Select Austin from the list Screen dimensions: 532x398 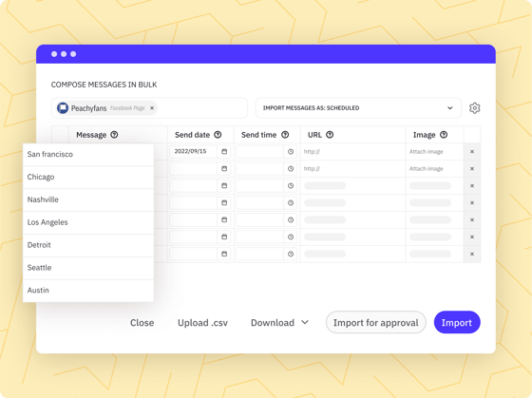(88, 291)
